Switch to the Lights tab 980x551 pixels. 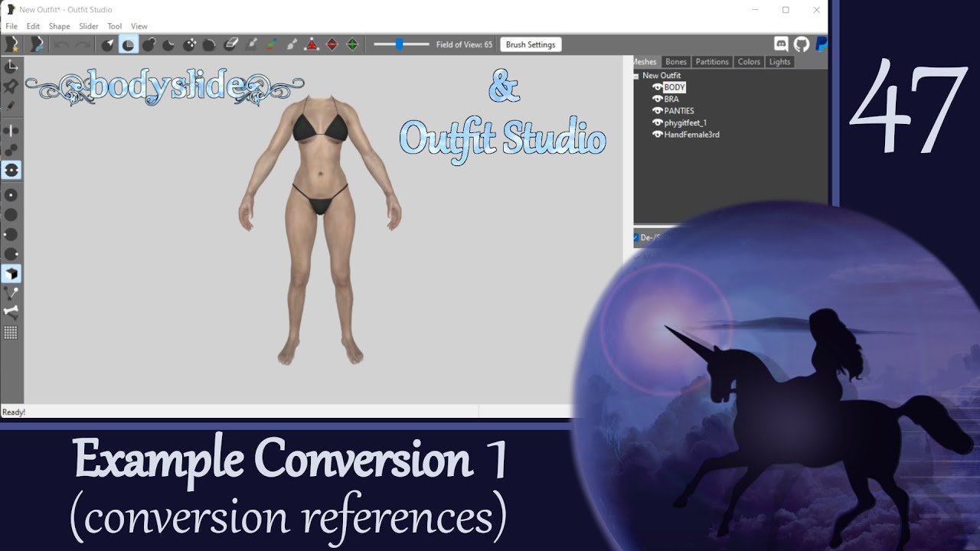point(779,62)
